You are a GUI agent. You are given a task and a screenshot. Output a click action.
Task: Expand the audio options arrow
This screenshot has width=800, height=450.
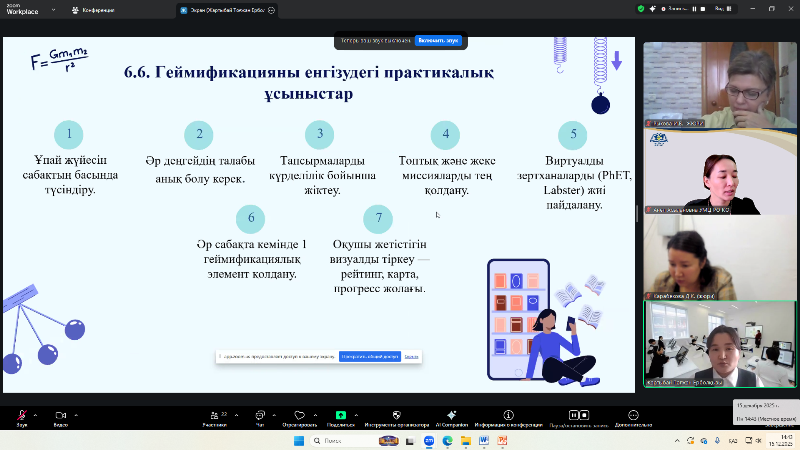pyautogui.click(x=37, y=414)
